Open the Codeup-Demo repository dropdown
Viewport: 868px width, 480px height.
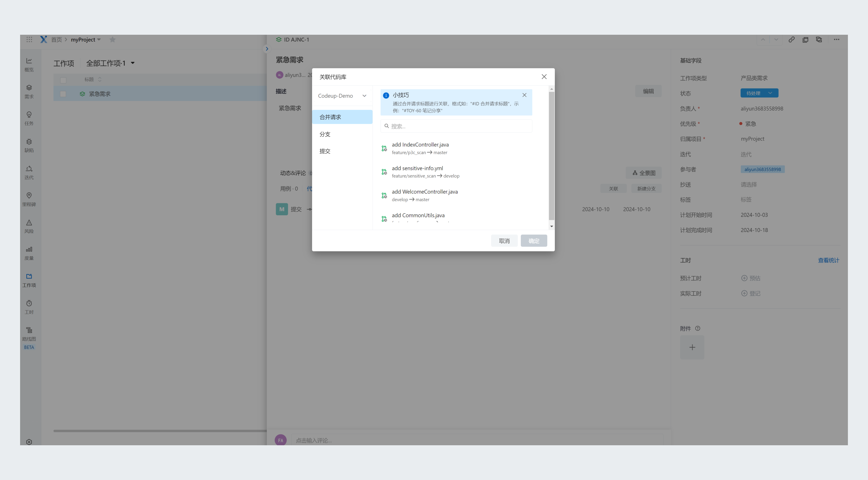pos(342,96)
